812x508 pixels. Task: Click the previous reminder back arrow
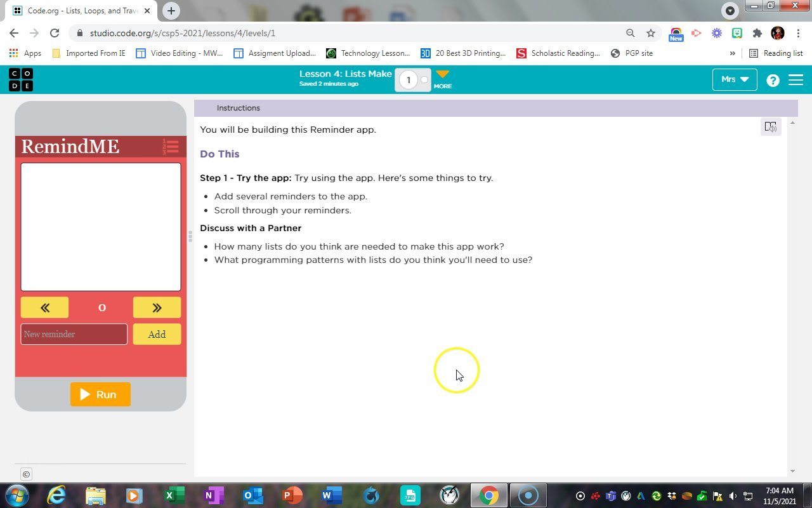point(44,307)
